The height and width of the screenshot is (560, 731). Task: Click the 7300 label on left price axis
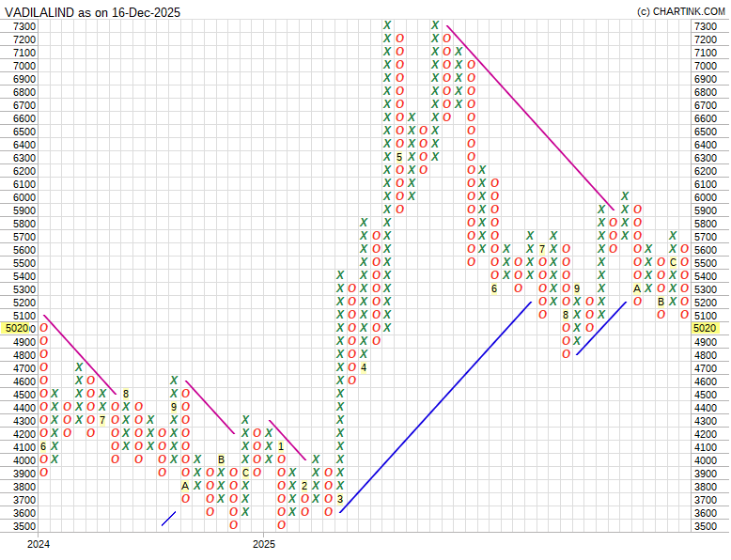click(x=24, y=26)
